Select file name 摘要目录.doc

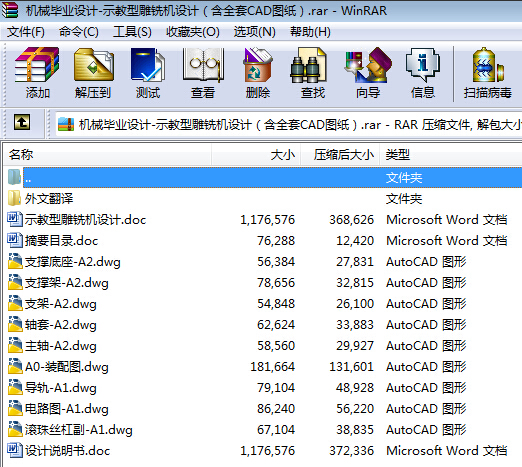click(x=61, y=241)
